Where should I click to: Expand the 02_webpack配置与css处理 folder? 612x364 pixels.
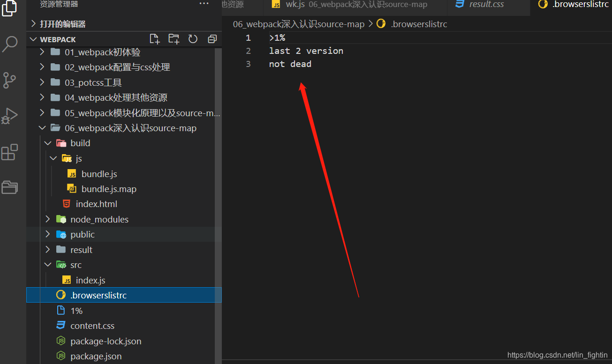pyautogui.click(x=42, y=67)
